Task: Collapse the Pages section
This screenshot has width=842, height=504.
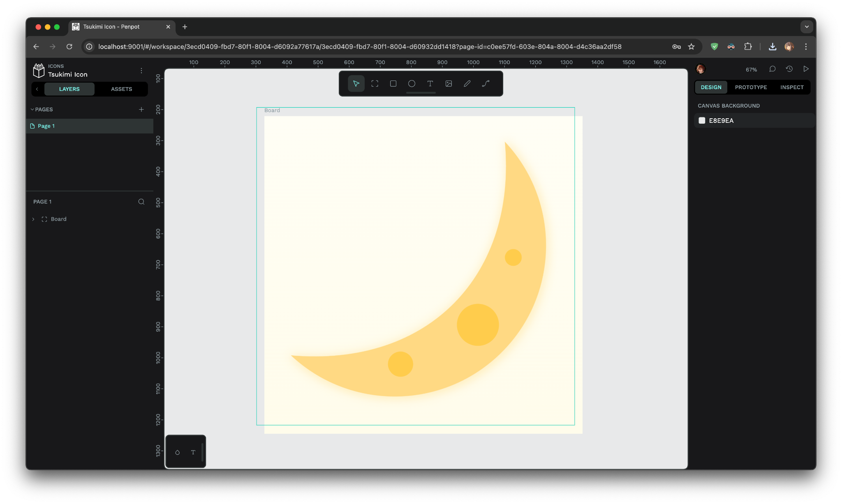Action: 32,109
